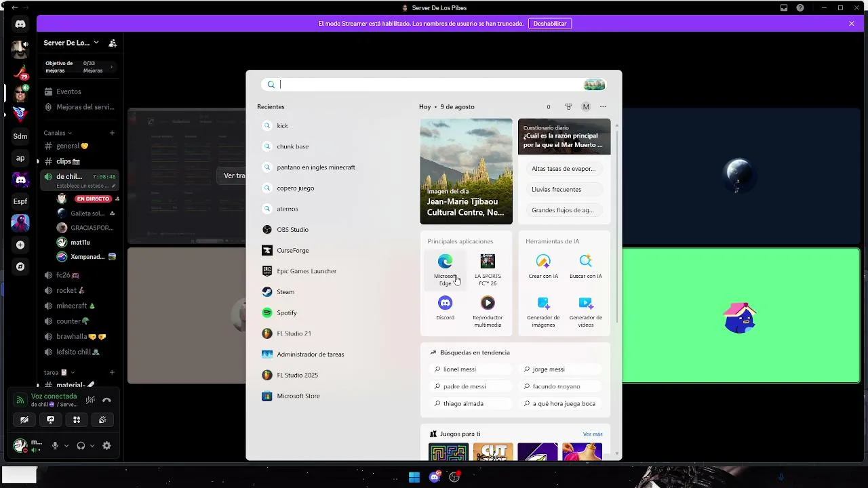The height and width of the screenshot is (488, 868).
Task: Open Discord from the Windows taskbar
Action: (x=435, y=477)
